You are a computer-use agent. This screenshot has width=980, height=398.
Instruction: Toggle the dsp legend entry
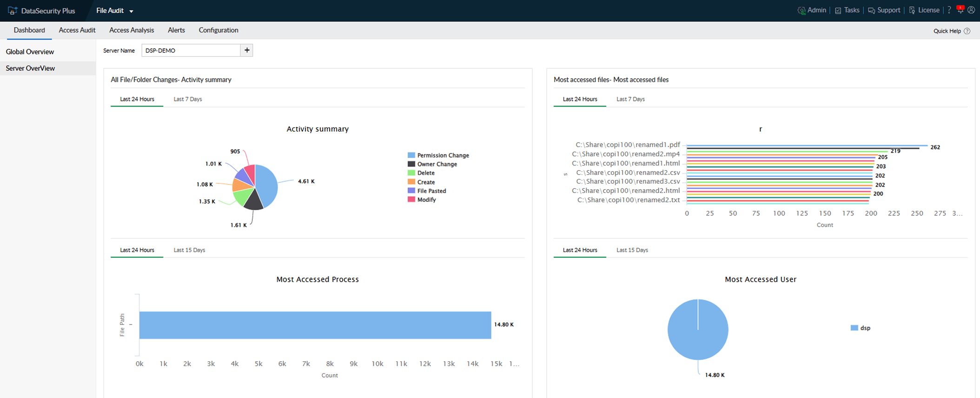pyautogui.click(x=861, y=328)
